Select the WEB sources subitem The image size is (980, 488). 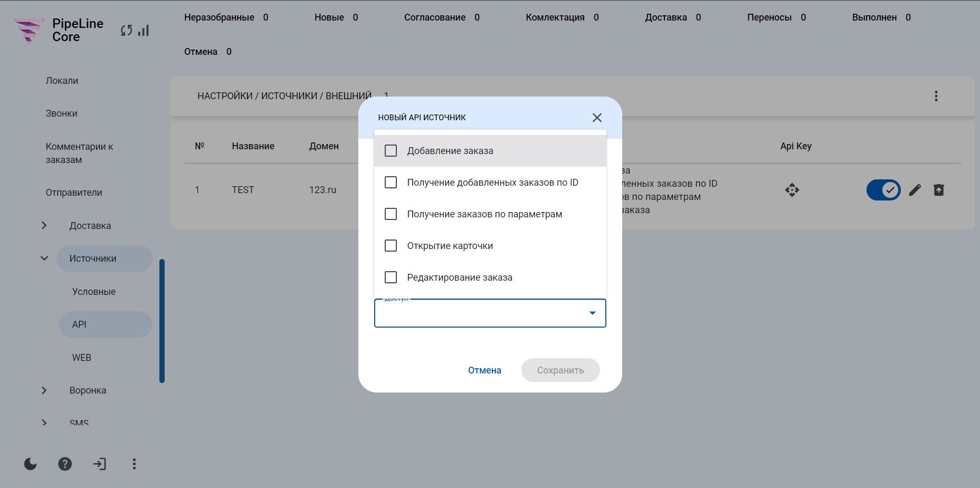(x=82, y=358)
